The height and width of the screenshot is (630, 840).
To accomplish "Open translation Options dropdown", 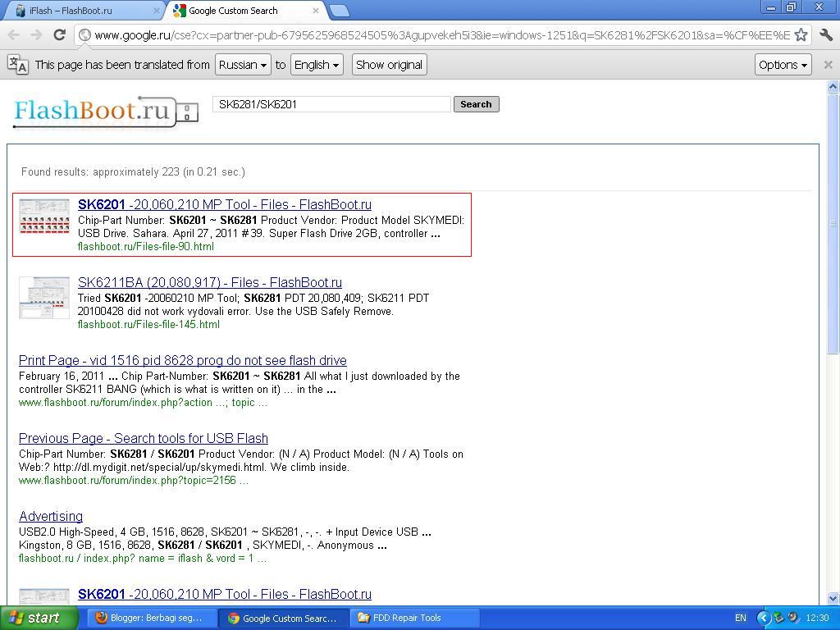I will click(x=783, y=65).
